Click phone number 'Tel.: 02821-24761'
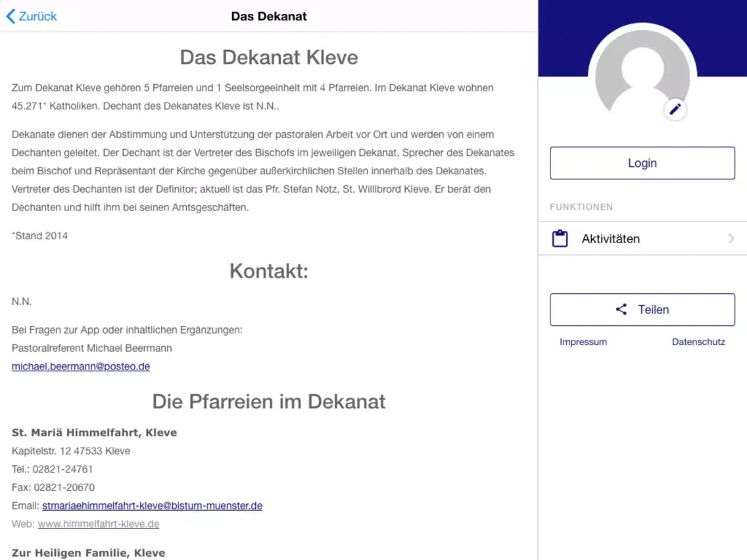 [x=52, y=469]
